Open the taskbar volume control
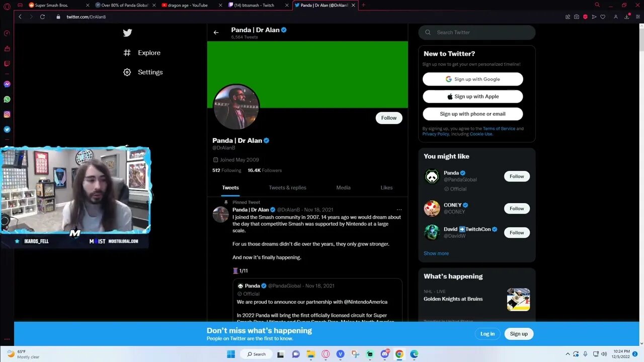 [603, 354]
